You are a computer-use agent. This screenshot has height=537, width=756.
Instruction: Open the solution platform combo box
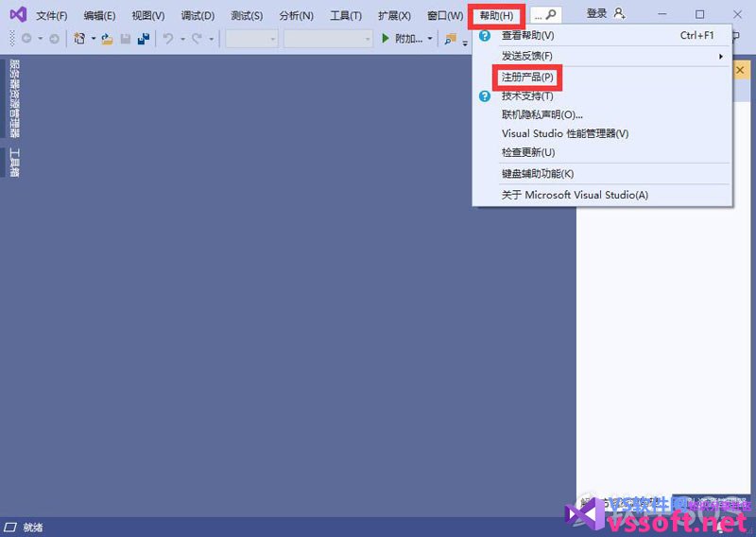coord(328,39)
